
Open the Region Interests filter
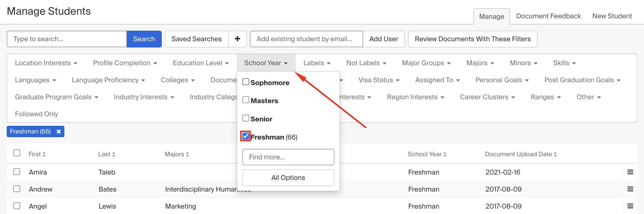tap(416, 97)
